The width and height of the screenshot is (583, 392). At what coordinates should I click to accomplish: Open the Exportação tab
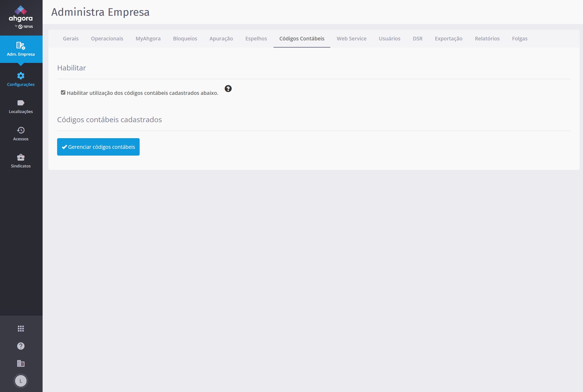(x=448, y=39)
